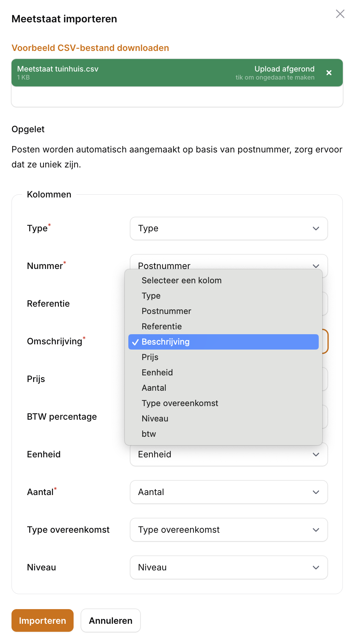
Task: Select 'btw' option in the dropdown list
Action: pyautogui.click(x=149, y=434)
